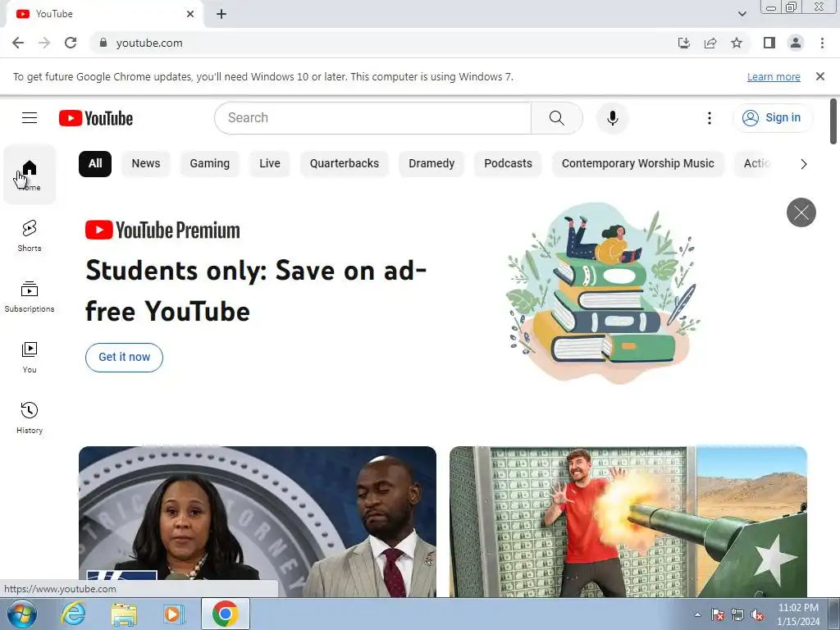This screenshot has height=630, width=840.
Task: Bookmark this tab with star icon
Action: 737,43
